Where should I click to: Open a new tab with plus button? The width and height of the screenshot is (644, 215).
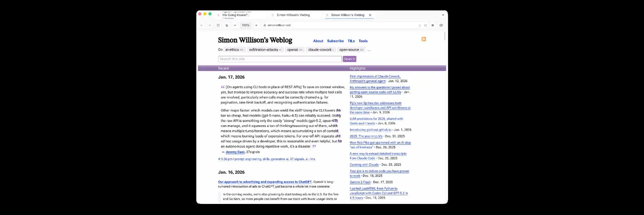click(443, 15)
